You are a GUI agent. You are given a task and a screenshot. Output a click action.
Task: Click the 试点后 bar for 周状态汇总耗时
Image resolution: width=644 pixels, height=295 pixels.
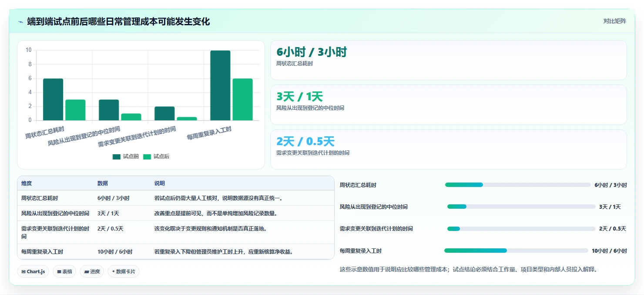click(x=75, y=110)
